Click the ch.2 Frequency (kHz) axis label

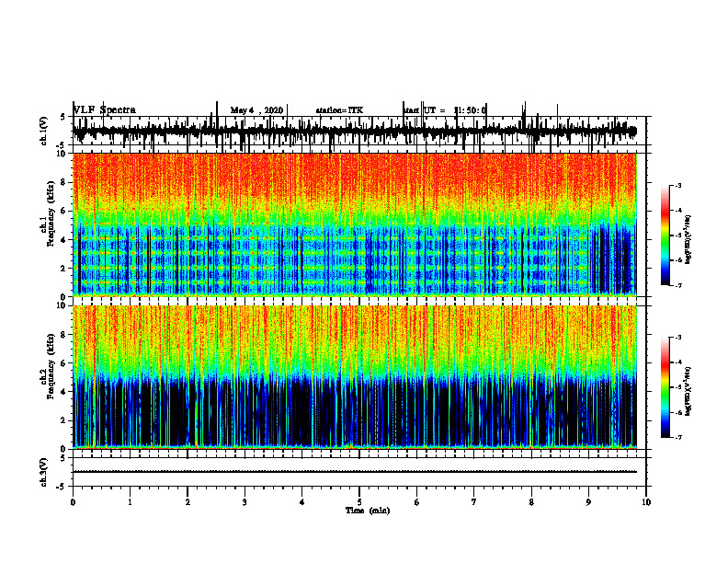(x=48, y=366)
